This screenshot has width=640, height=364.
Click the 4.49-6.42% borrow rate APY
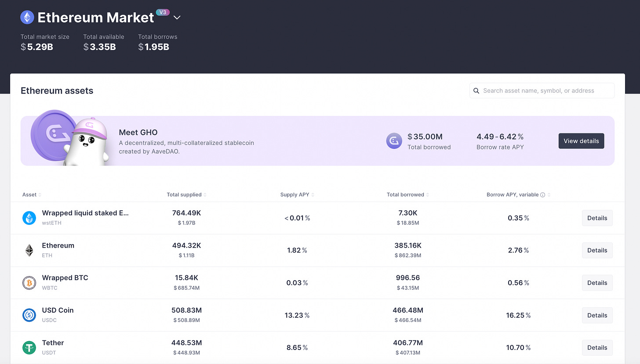(x=500, y=137)
